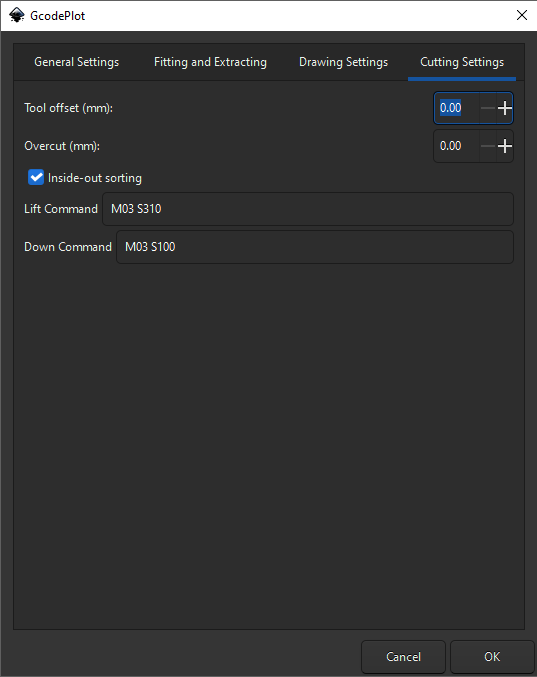537x677 pixels.
Task: Confirm settings with OK button
Action: pos(492,657)
